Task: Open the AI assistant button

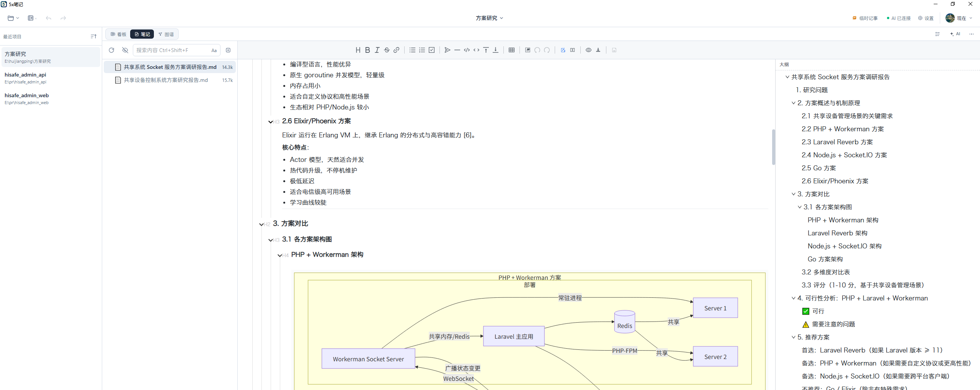Action: (955, 34)
